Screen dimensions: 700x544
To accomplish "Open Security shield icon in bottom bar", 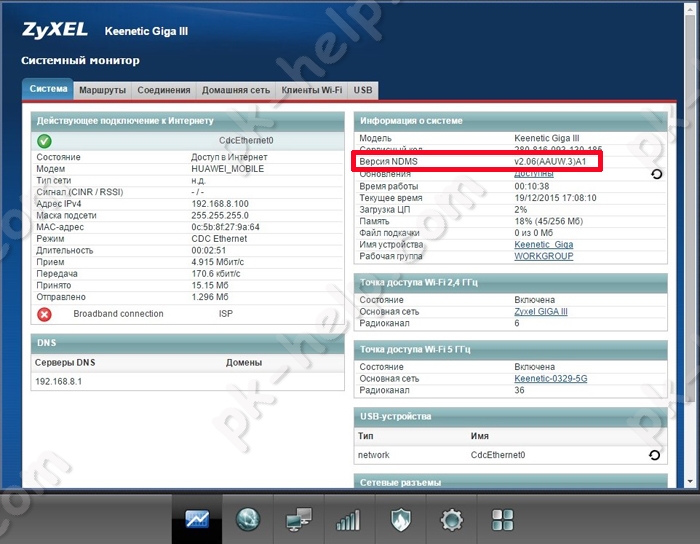I will point(400,520).
